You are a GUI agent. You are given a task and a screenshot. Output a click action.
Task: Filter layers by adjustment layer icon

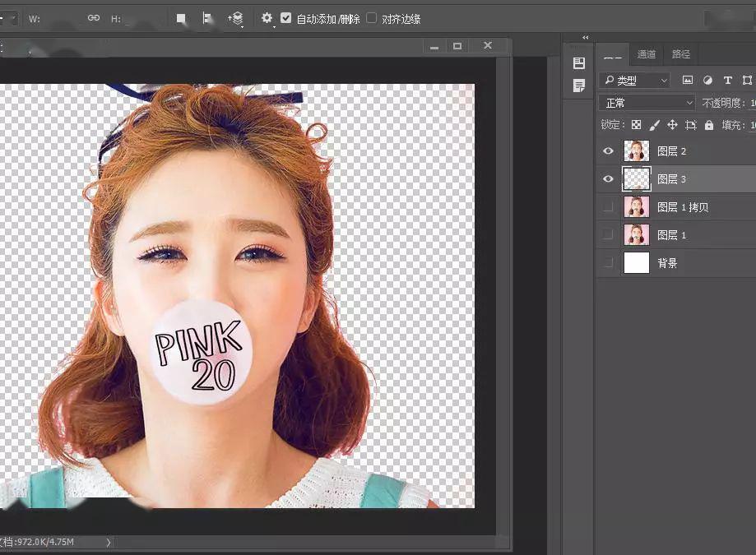tap(707, 80)
